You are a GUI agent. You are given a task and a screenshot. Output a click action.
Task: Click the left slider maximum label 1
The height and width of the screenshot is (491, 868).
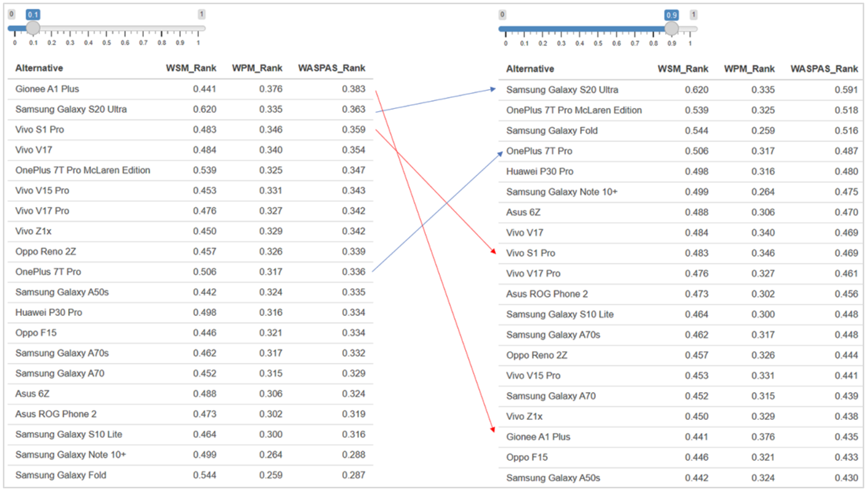(201, 14)
